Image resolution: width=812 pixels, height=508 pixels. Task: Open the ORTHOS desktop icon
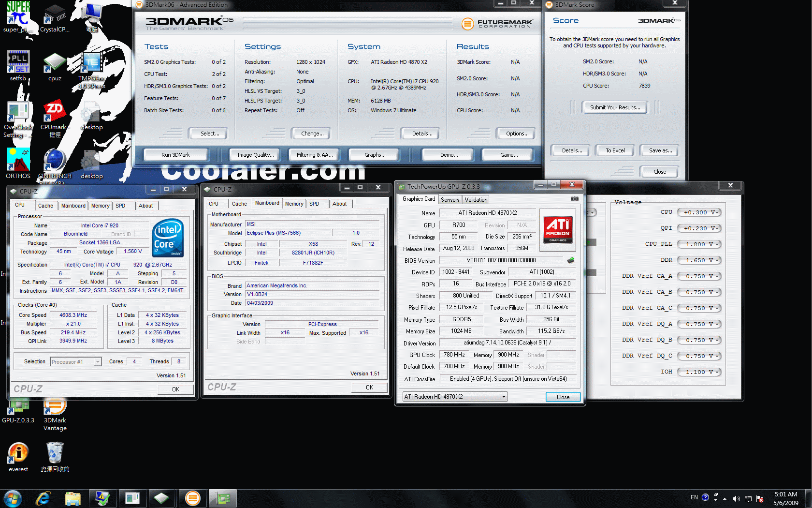[18, 162]
